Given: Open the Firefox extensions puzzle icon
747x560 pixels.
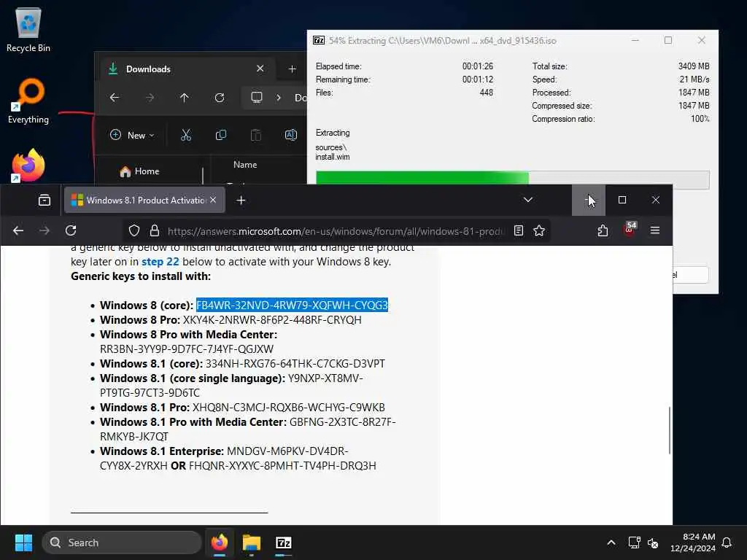Looking at the screenshot, I should (x=603, y=231).
